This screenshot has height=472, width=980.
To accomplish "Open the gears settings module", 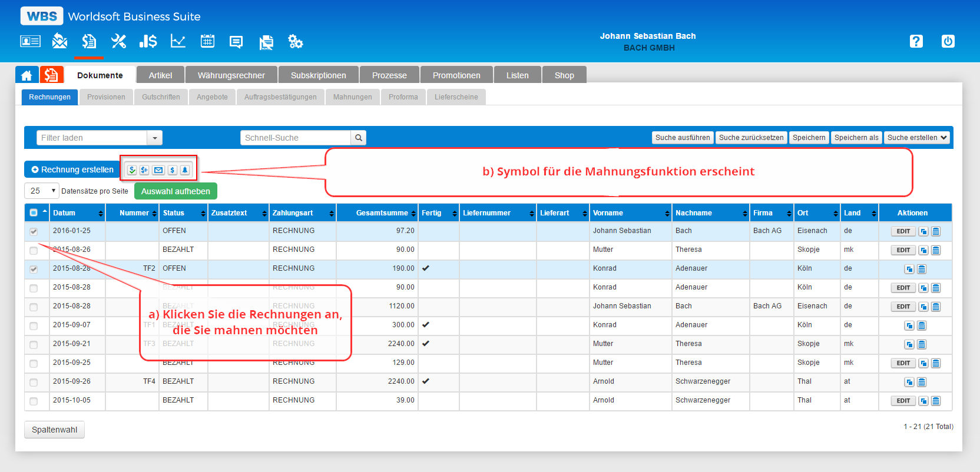I will 295,41.
